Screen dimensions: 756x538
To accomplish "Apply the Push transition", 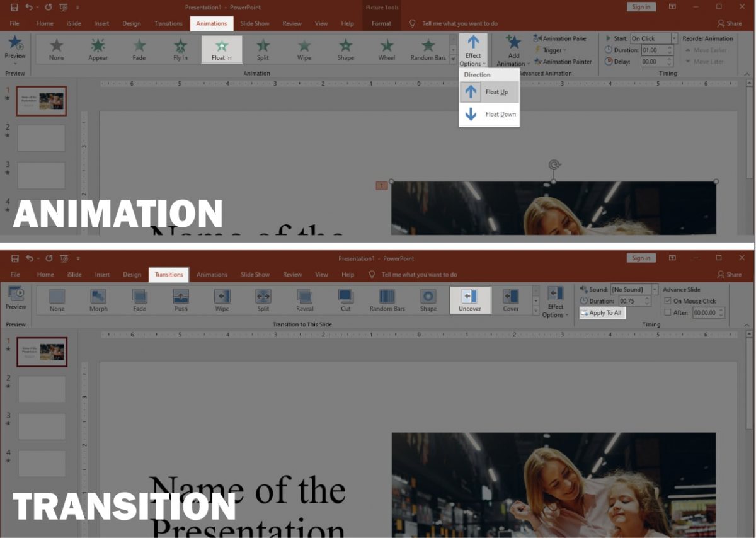I will click(x=180, y=300).
